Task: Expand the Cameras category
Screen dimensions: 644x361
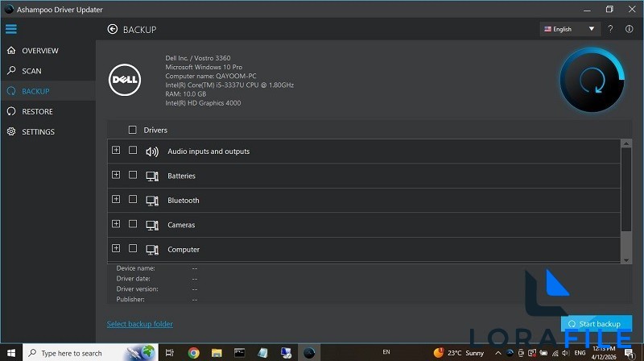Action: coord(116,224)
